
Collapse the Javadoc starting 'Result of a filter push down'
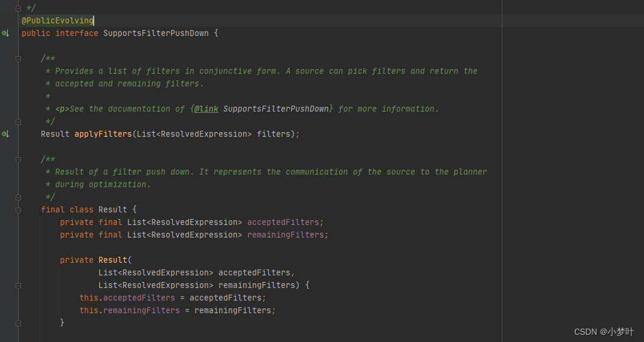[x=18, y=159]
